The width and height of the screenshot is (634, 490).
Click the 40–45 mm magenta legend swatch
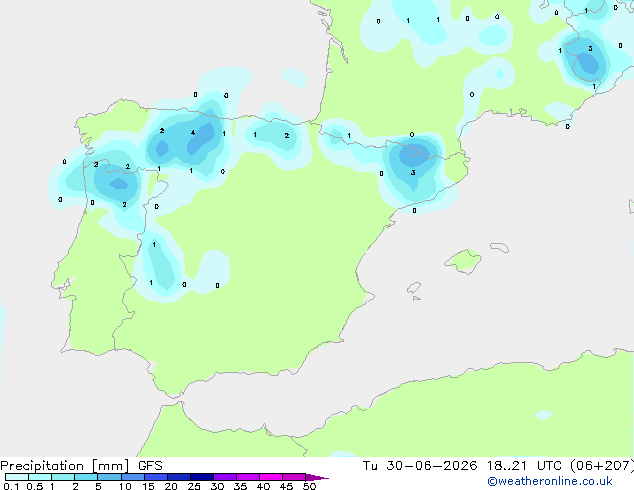(271, 477)
